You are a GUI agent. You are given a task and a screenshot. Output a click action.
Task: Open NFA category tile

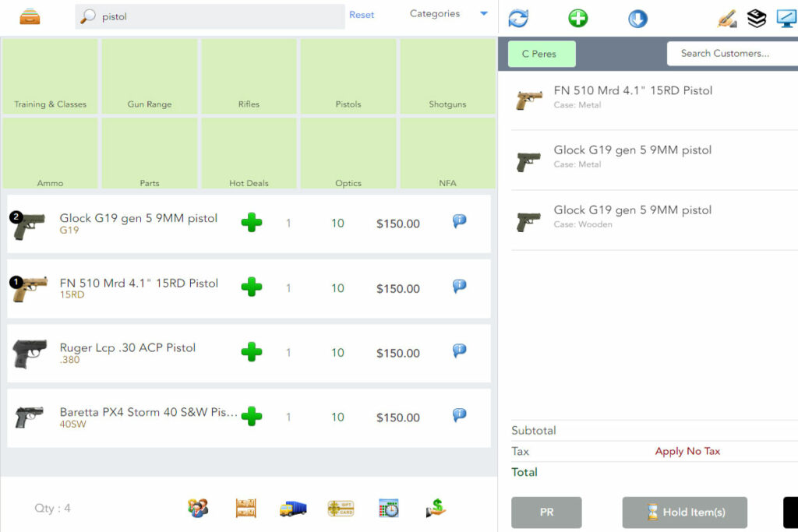click(x=448, y=153)
